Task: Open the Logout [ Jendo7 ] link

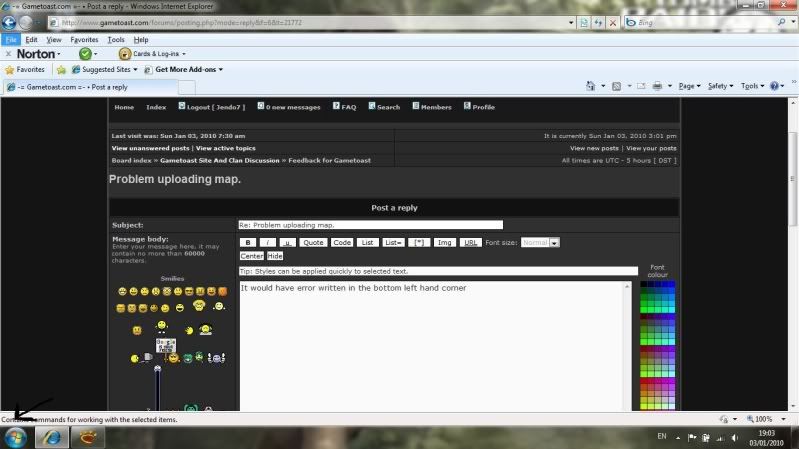Action: (211, 107)
